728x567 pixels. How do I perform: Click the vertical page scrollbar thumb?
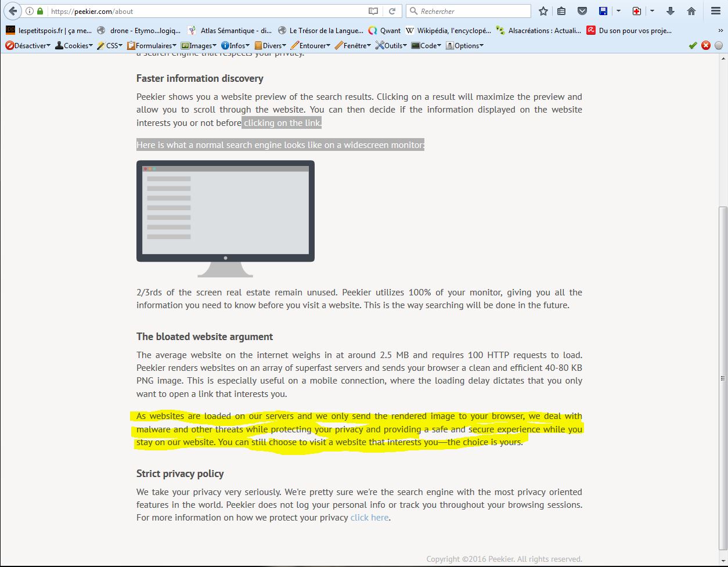723,377
